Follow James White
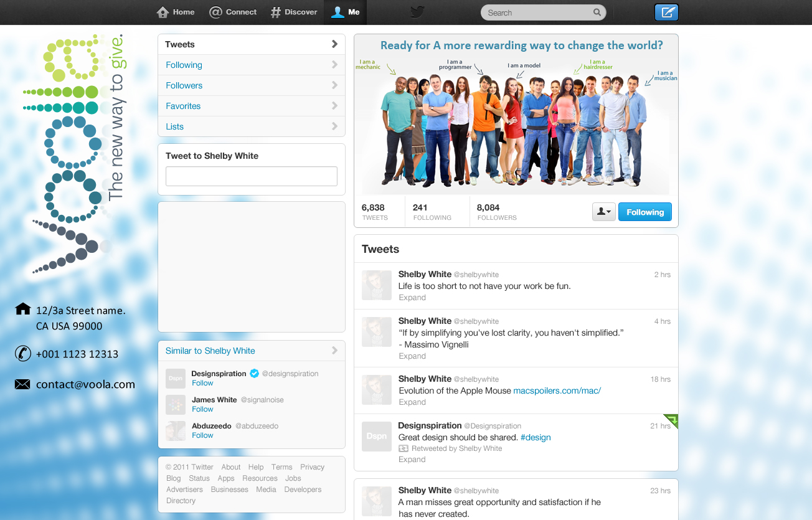This screenshot has height=520, width=812. pyautogui.click(x=202, y=409)
